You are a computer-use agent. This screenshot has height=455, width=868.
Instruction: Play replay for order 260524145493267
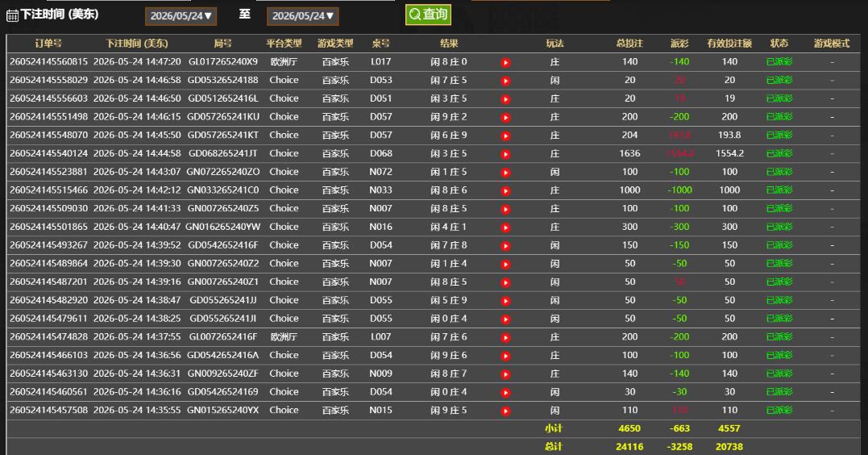tap(505, 245)
